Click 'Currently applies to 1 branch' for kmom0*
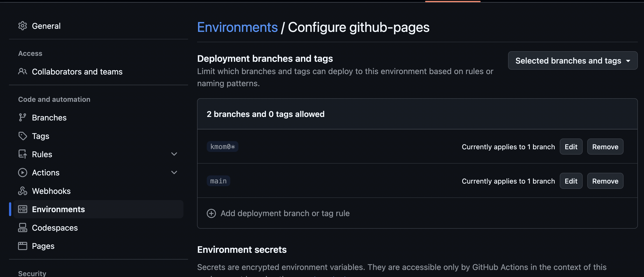Image resolution: width=644 pixels, height=277 pixels. click(508, 147)
